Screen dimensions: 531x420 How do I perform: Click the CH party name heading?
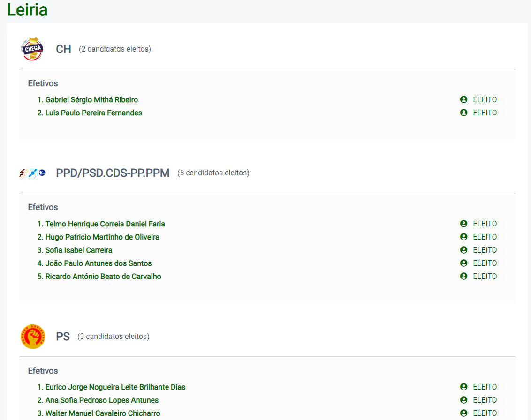pyautogui.click(x=63, y=49)
